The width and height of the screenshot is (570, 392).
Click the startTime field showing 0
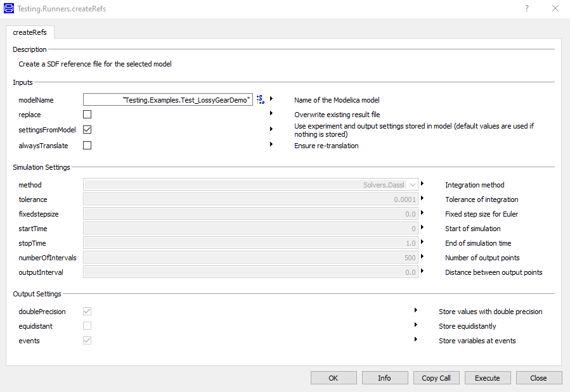click(x=250, y=229)
